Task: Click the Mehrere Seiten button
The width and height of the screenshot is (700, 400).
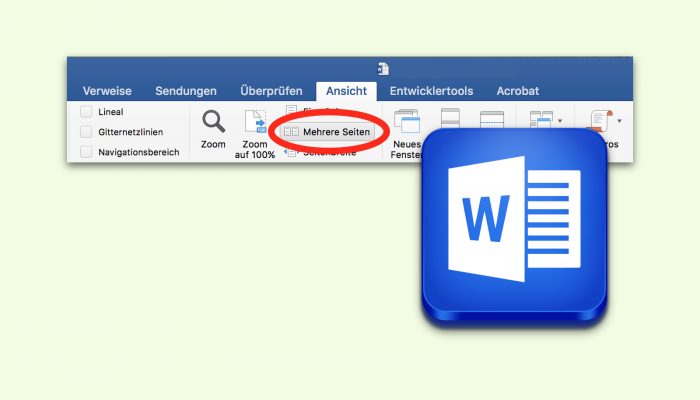Action: (327, 132)
